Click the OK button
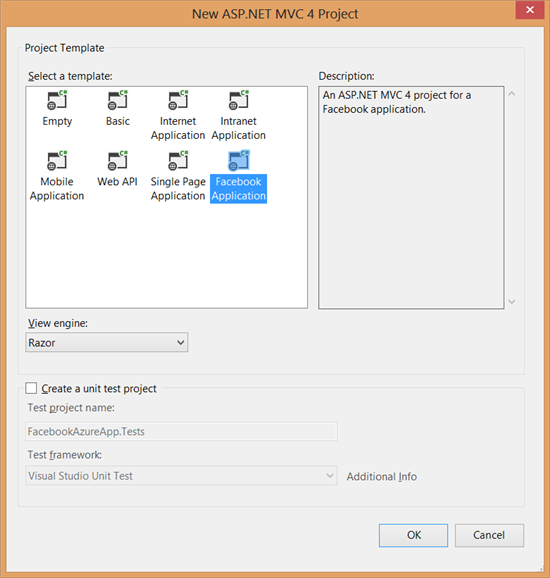The width and height of the screenshot is (550, 578). coord(413,535)
